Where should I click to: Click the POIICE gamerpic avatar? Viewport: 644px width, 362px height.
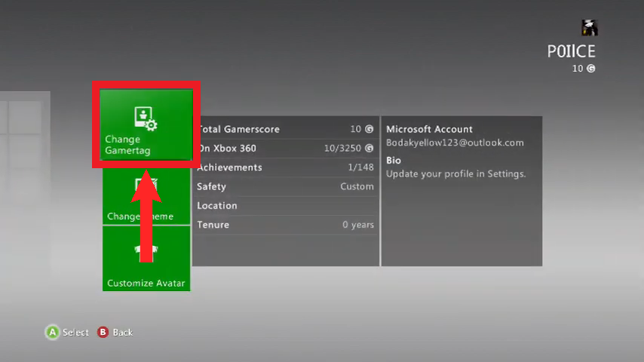pos(590,28)
